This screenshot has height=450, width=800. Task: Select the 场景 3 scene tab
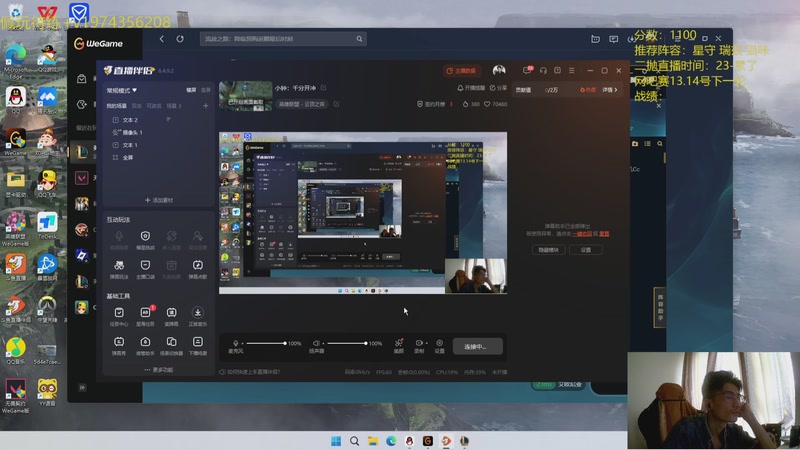(174, 106)
